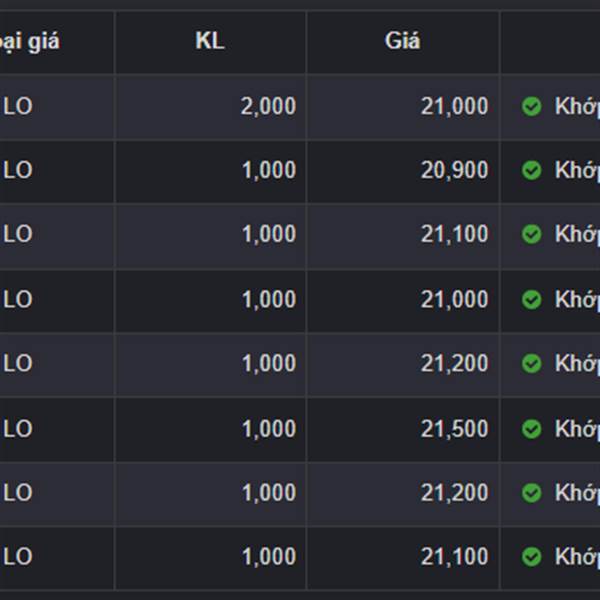Select quantity cell 2,000
The image size is (600, 600).
[268, 106]
